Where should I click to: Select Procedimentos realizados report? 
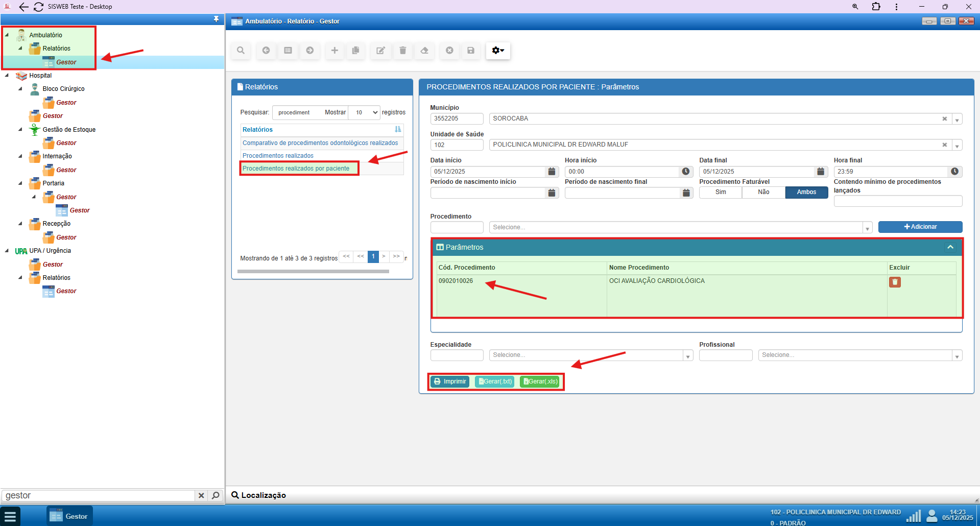pos(278,156)
